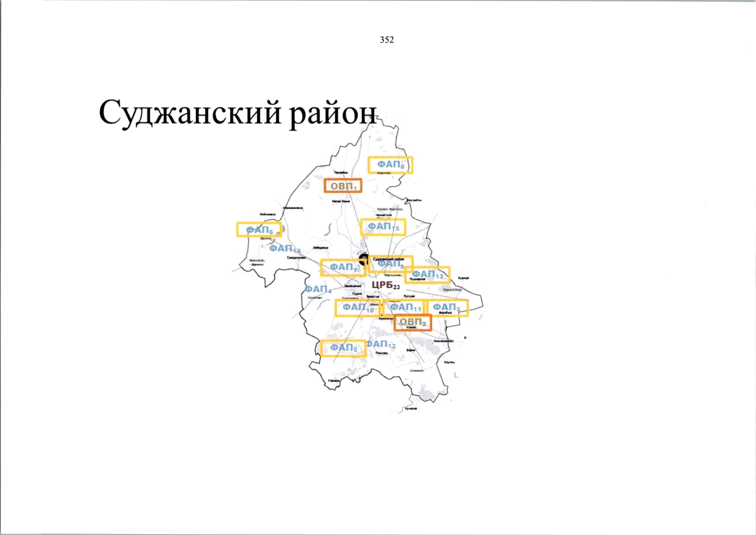
Task: Click the 'Горналь' place name
Action: pos(334,381)
